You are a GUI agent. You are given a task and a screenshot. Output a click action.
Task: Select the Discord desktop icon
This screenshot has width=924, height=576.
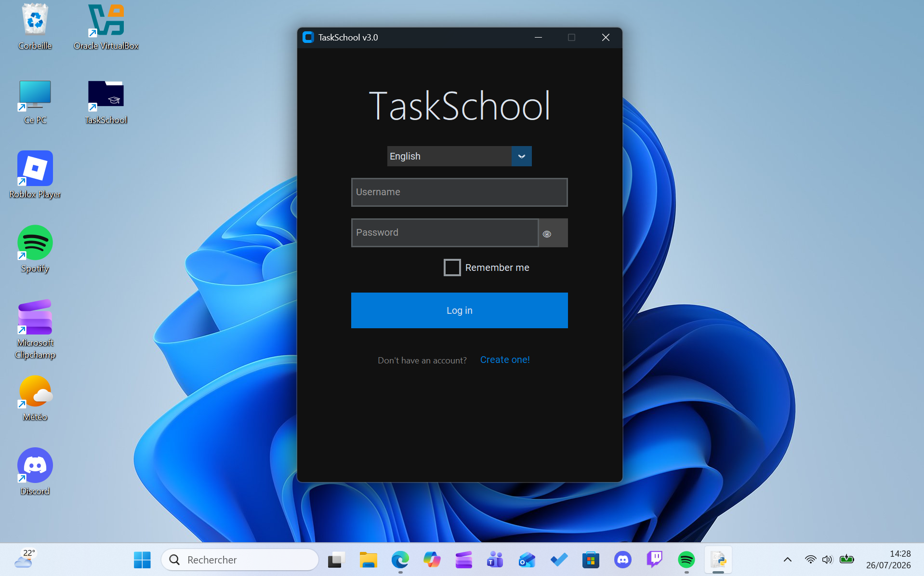click(35, 472)
